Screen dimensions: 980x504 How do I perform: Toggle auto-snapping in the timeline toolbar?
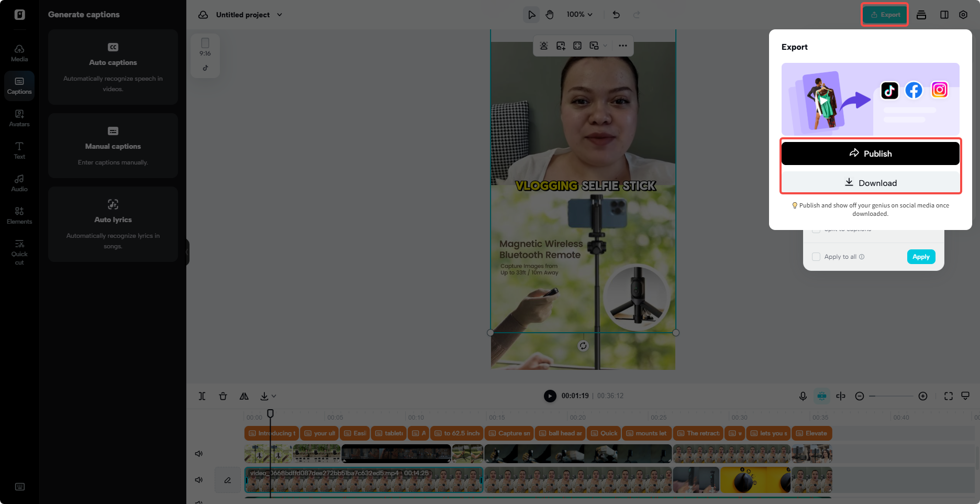click(822, 396)
